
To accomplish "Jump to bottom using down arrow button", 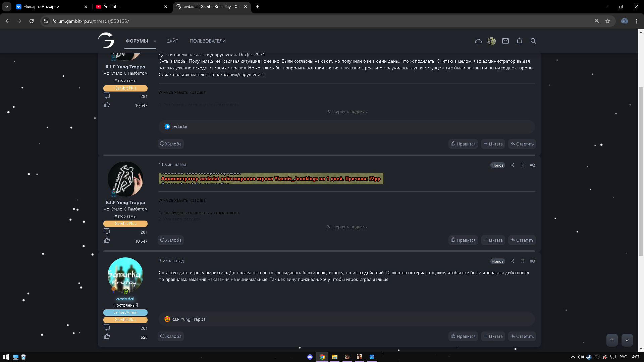I will (627, 340).
